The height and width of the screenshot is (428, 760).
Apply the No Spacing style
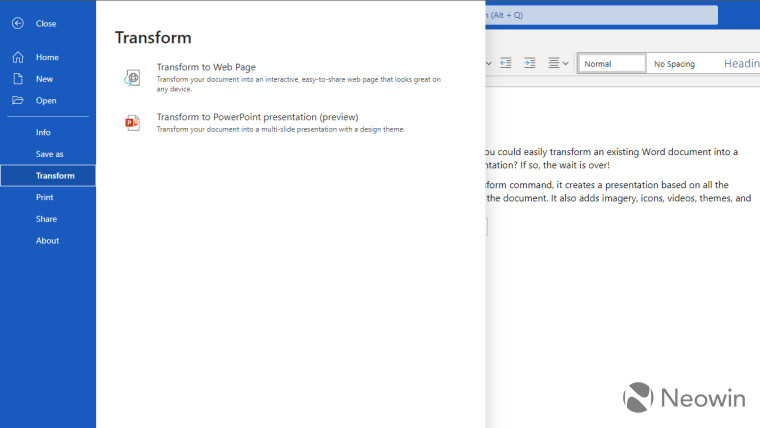point(674,63)
